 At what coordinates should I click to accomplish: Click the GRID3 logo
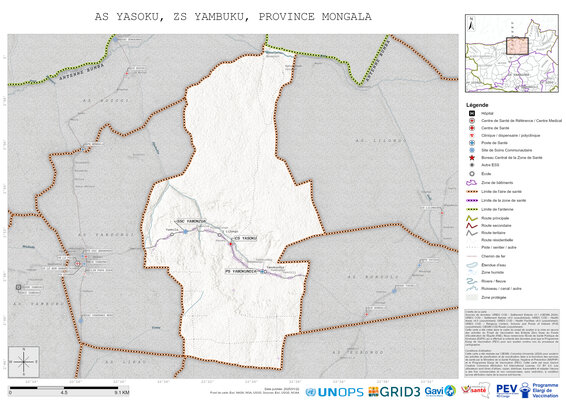(394, 392)
